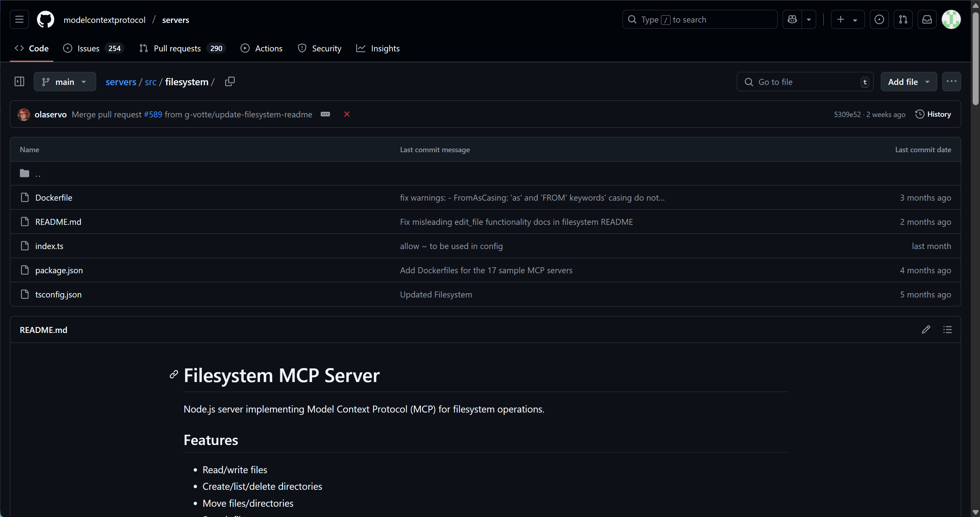Open commit 5309e52

pyautogui.click(x=847, y=114)
